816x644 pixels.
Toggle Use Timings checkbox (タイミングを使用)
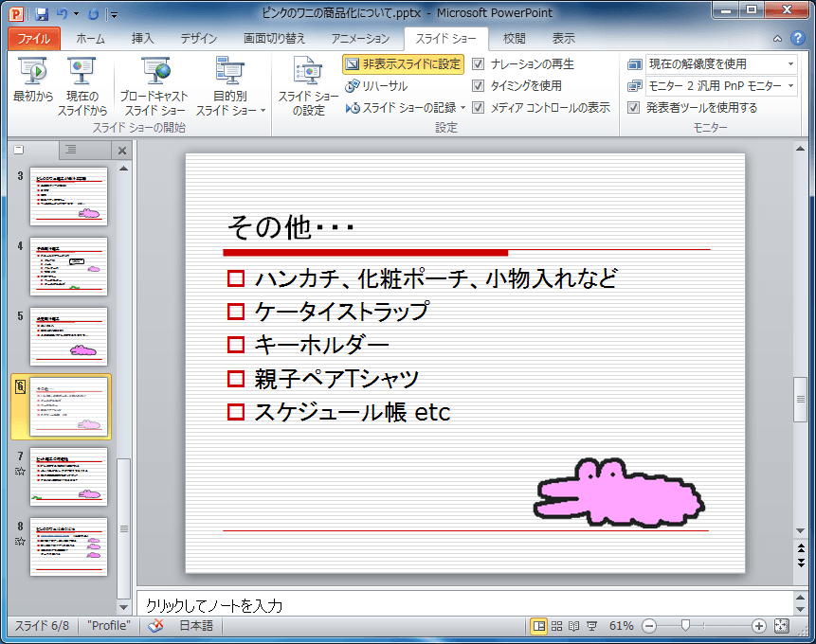pos(478,86)
